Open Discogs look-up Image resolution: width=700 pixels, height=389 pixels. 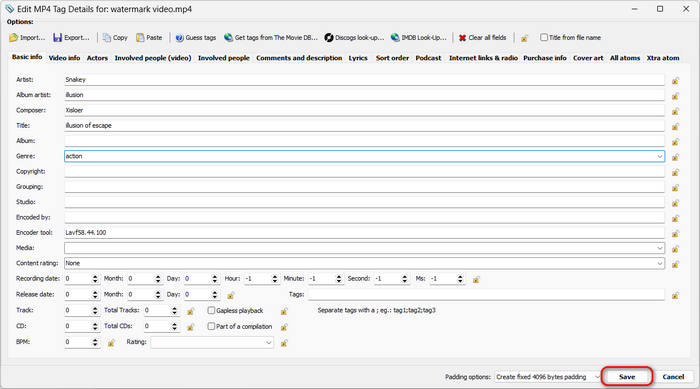tap(354, 38)
